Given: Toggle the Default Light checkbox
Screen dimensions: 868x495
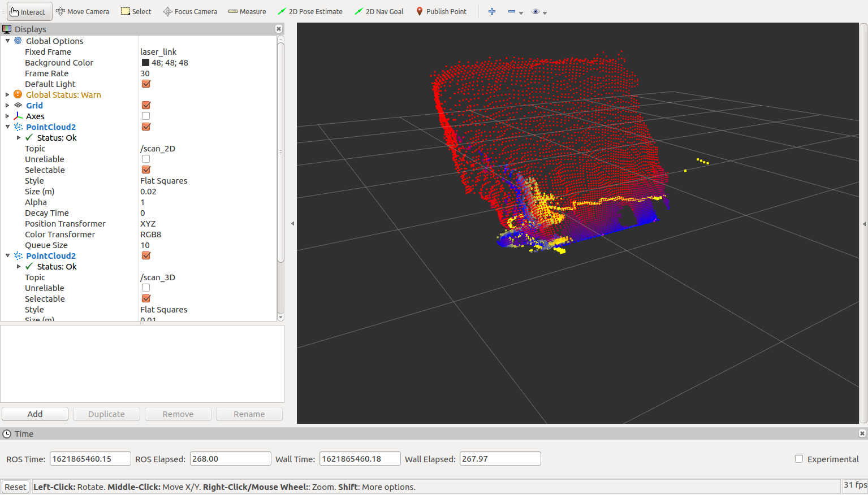Looking at the screenshot, I should click(x=146, y=84).
